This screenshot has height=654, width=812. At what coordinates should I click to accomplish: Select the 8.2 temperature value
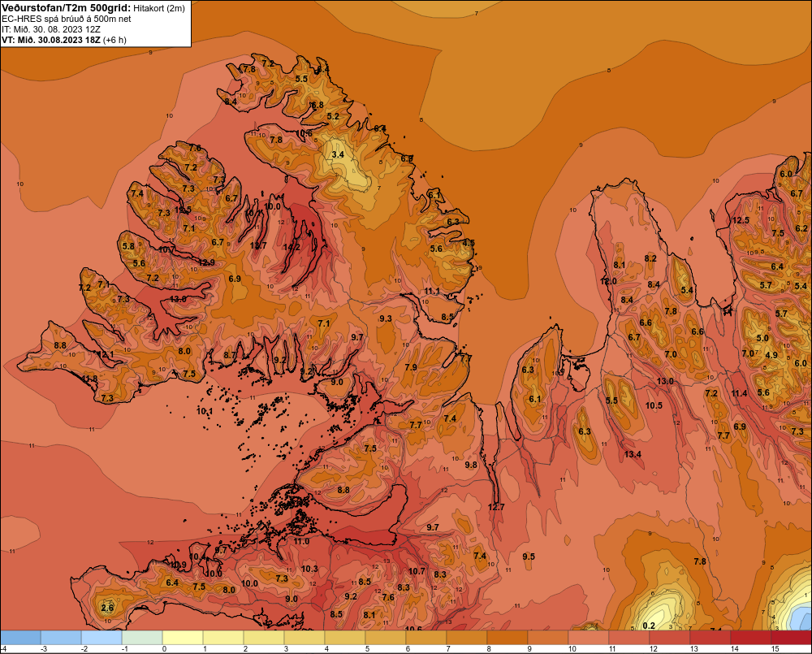(x=650, y=258)
